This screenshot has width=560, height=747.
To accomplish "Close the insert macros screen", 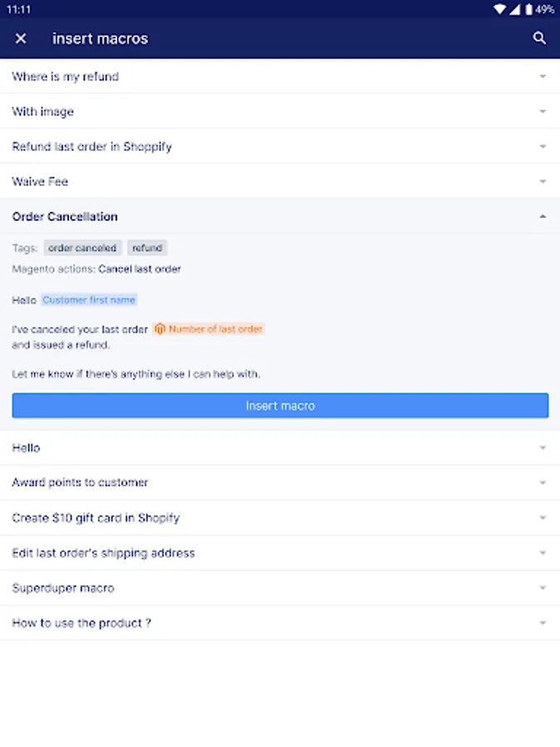I will click(x=21, y=38).
